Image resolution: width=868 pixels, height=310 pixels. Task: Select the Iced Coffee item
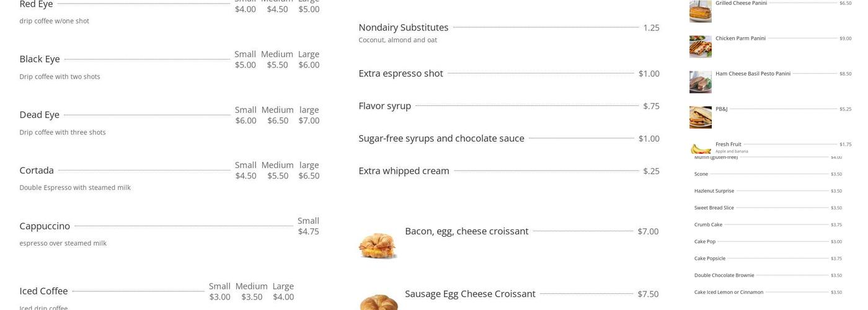[x=43, y=291]
